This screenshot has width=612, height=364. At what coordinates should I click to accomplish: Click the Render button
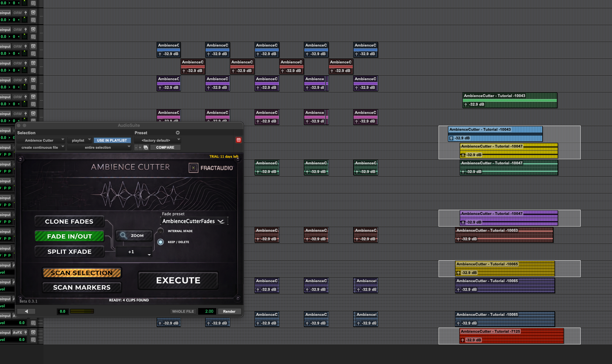click(229, 312)
